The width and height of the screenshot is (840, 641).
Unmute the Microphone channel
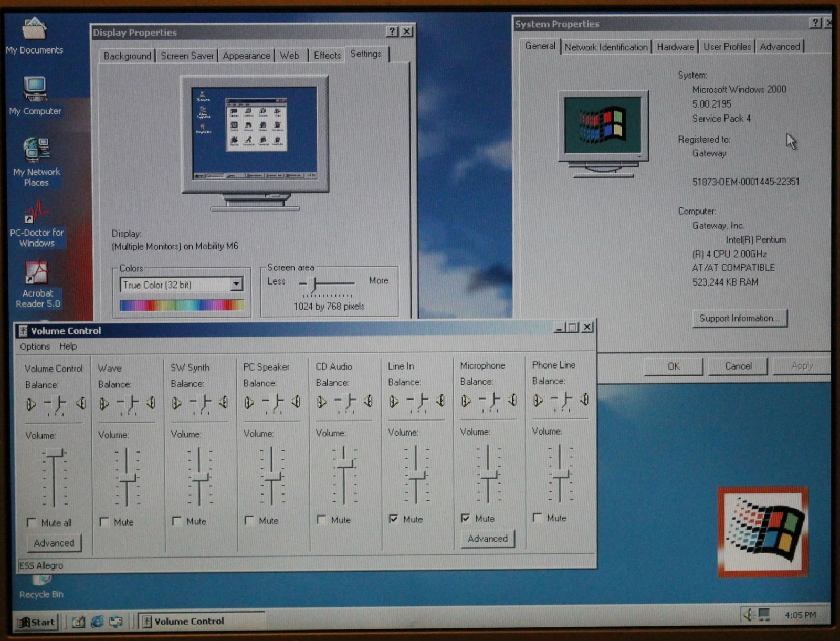pos(465,518)
